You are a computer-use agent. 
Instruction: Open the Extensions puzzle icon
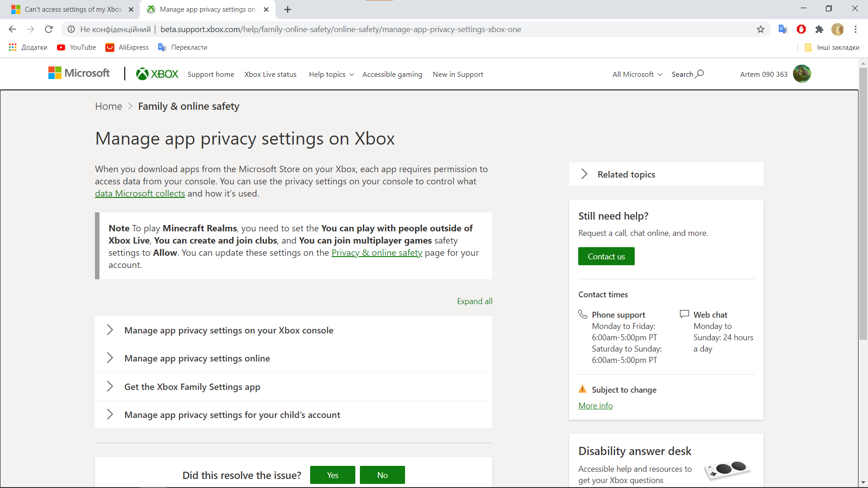click(819, 29)
